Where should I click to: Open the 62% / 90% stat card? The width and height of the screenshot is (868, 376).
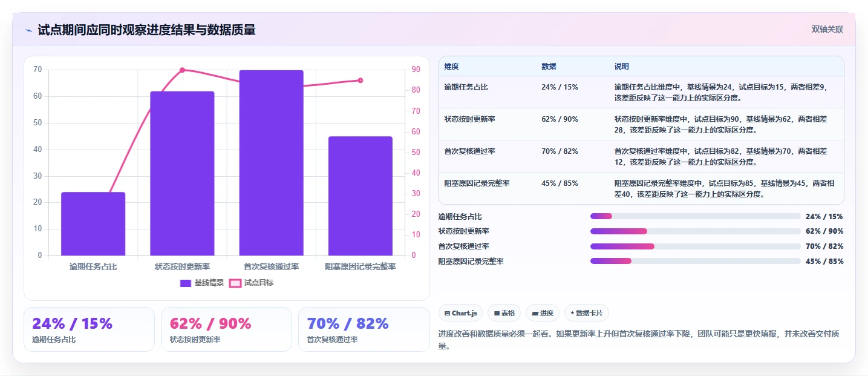coord(226,329)
